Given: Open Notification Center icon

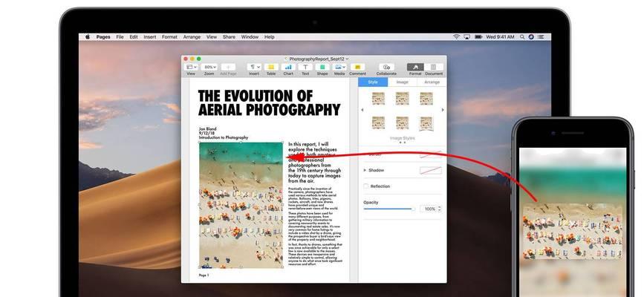Looking at the screenshot, I should click(x=541, y=37).
